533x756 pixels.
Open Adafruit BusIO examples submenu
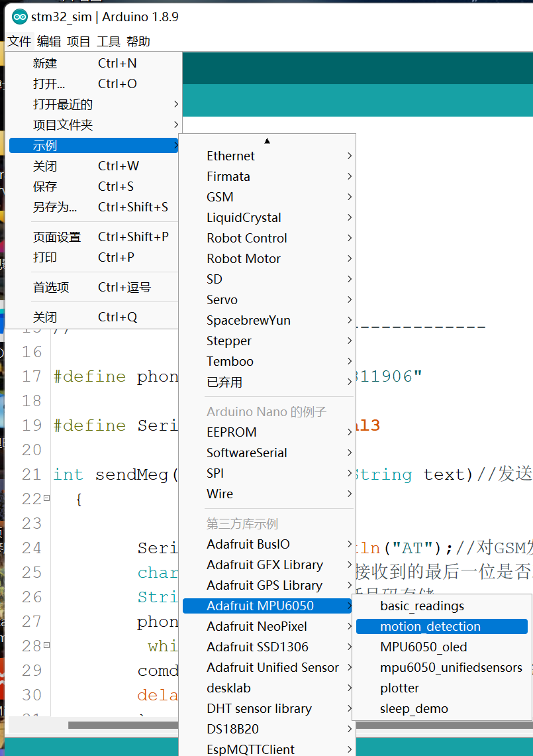click(267, 544)
